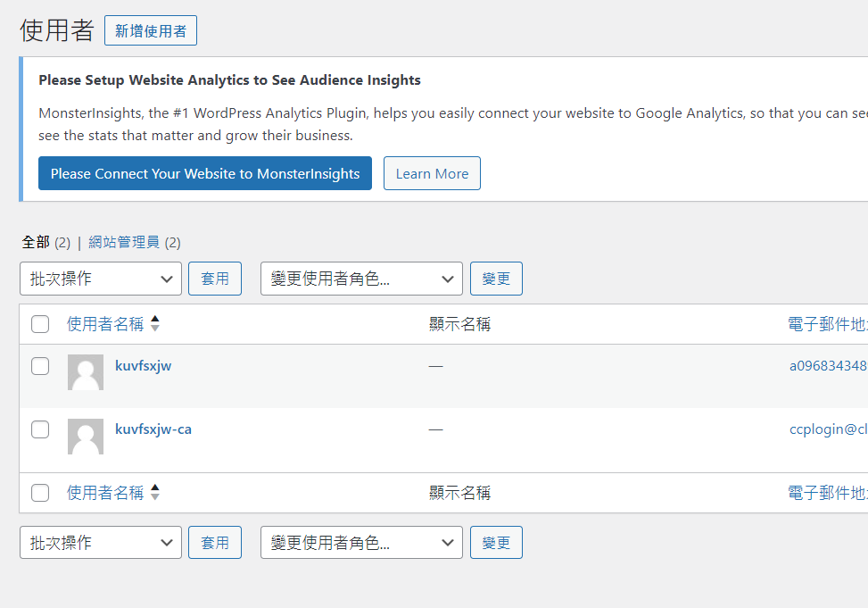The image size is (868, 608).
Task: Expand the bottom 批次操作 dropdown
Action: coord(101,543)
